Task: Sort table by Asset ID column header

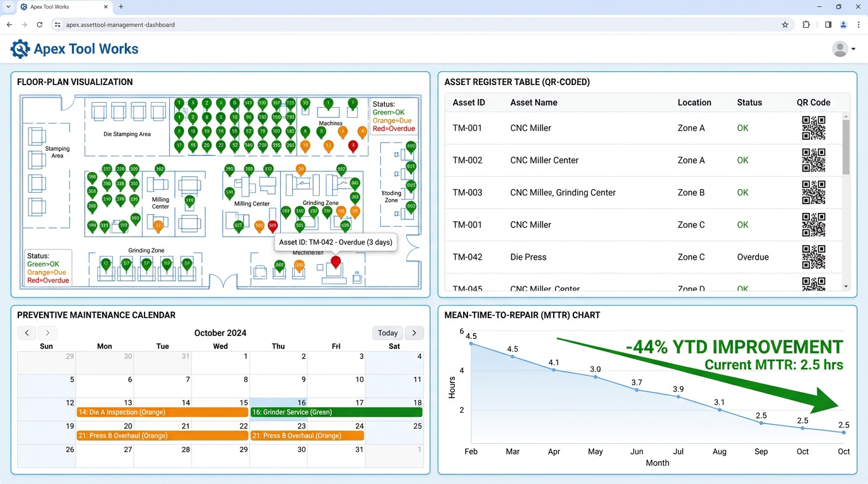Action: [x=469, y=103]
